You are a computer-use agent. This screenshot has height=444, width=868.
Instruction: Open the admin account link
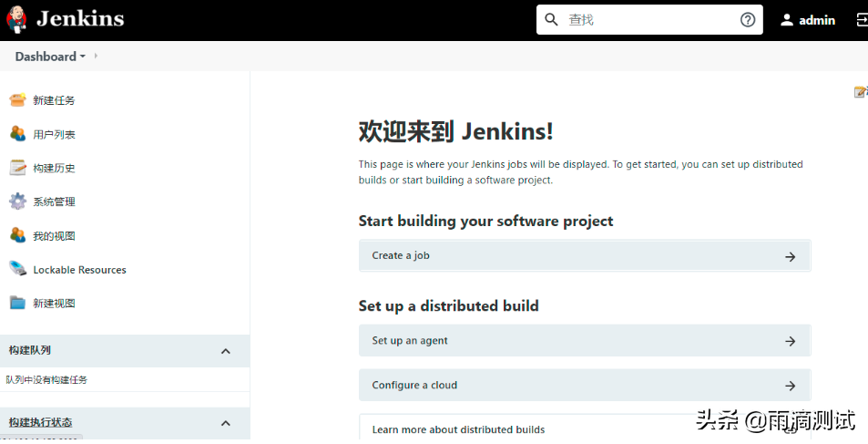coord(816,20)
